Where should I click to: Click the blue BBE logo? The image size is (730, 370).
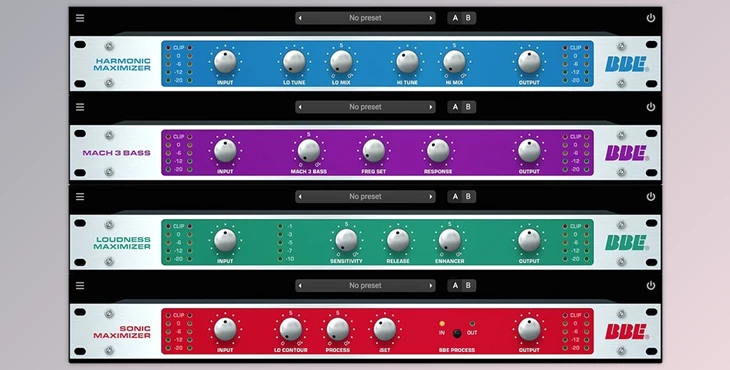627,64
